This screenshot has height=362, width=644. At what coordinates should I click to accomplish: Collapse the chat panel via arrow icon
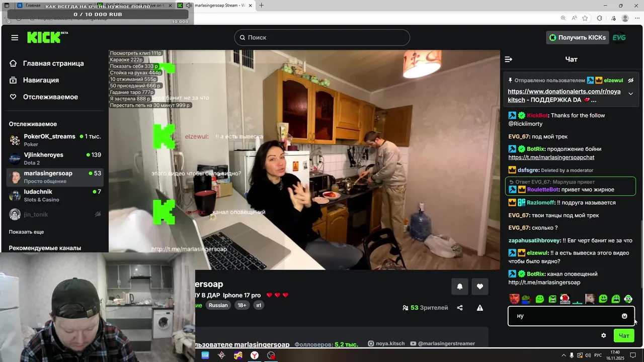pos(509,59)
